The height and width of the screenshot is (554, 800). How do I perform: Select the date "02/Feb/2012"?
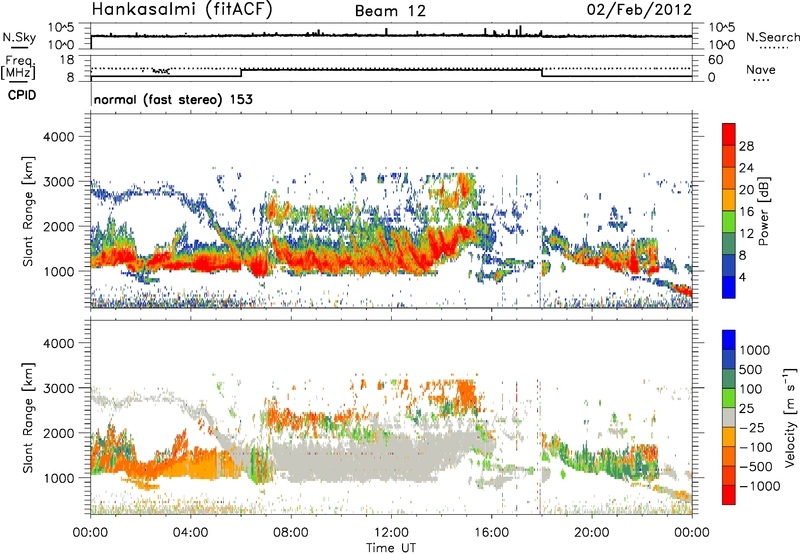click(639, 9)
